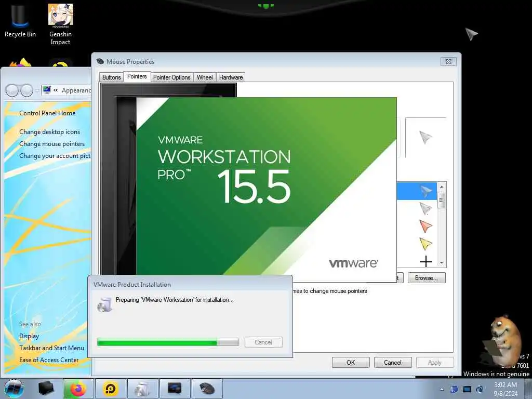
Task: Click Apply in Mouse Properties
Action: point(435,362)
